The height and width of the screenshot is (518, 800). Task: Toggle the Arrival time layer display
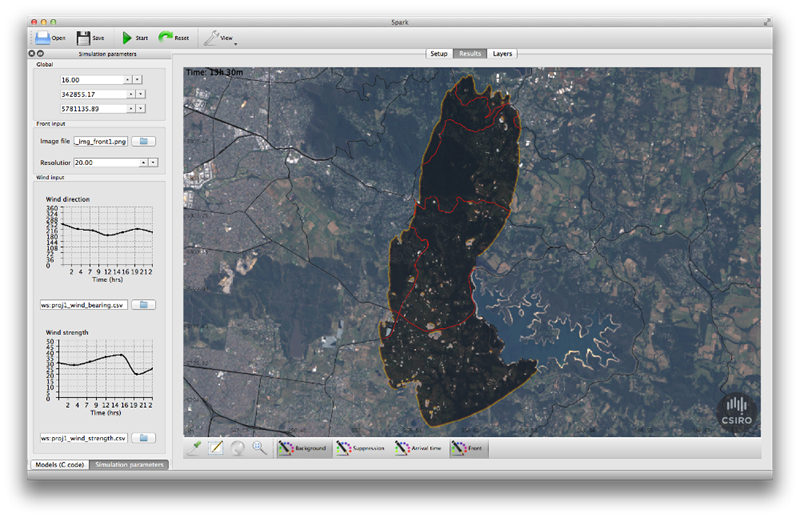pyautogui.click(x=419, y=448)
